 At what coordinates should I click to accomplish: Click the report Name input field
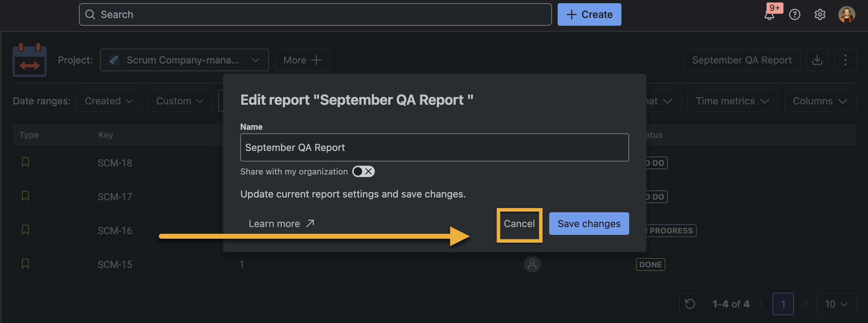434,147
